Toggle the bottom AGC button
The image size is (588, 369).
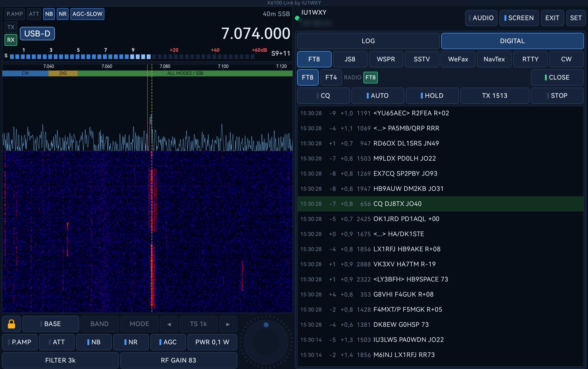coord(168,342)
